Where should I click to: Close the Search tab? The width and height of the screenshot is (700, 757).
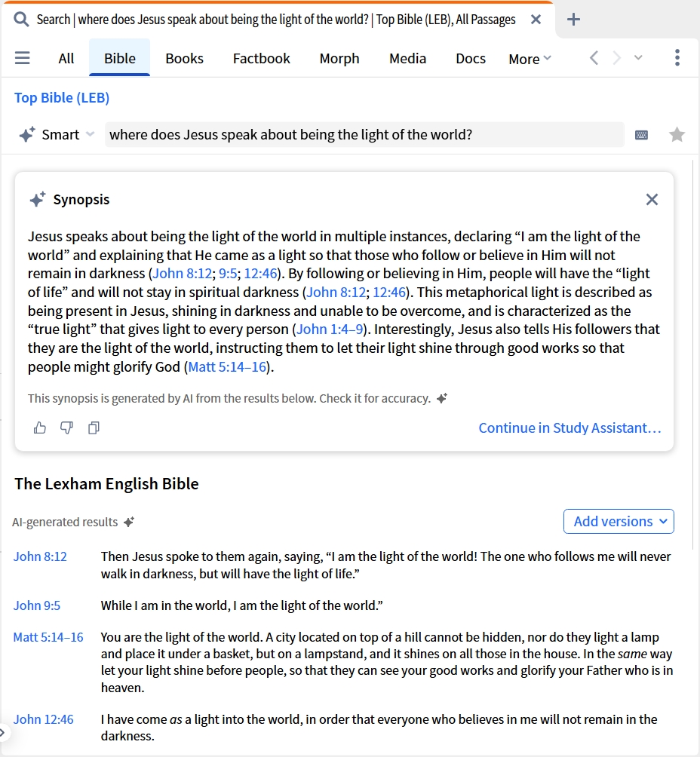(536, 20)
